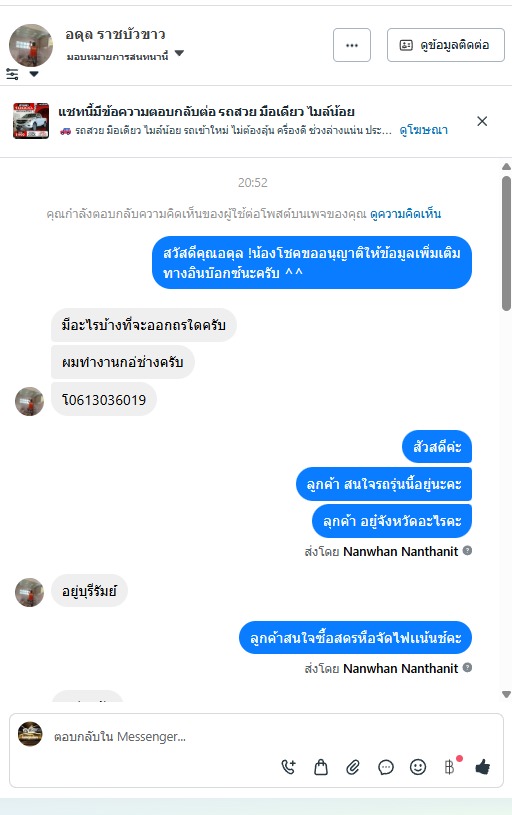Open the ดูโฆษณา ad link
512x815 pixels.
tap(423, 130)
